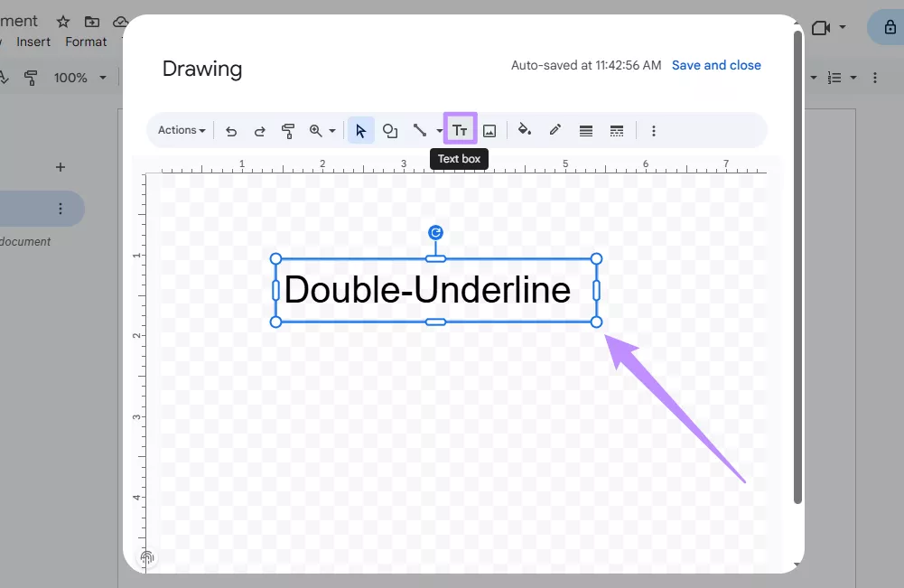Image resolution: width=904 pixels, height=588 pixels.
Task: Click the three-dot More menu in the toolbar
Action: pyautogui.click(x=654, y=130)
